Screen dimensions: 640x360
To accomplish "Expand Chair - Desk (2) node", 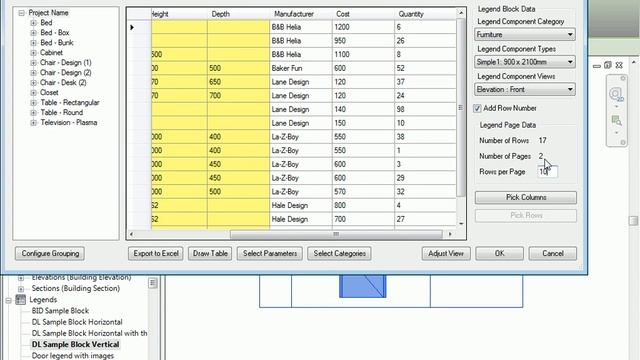I will (x=33, y=83).
